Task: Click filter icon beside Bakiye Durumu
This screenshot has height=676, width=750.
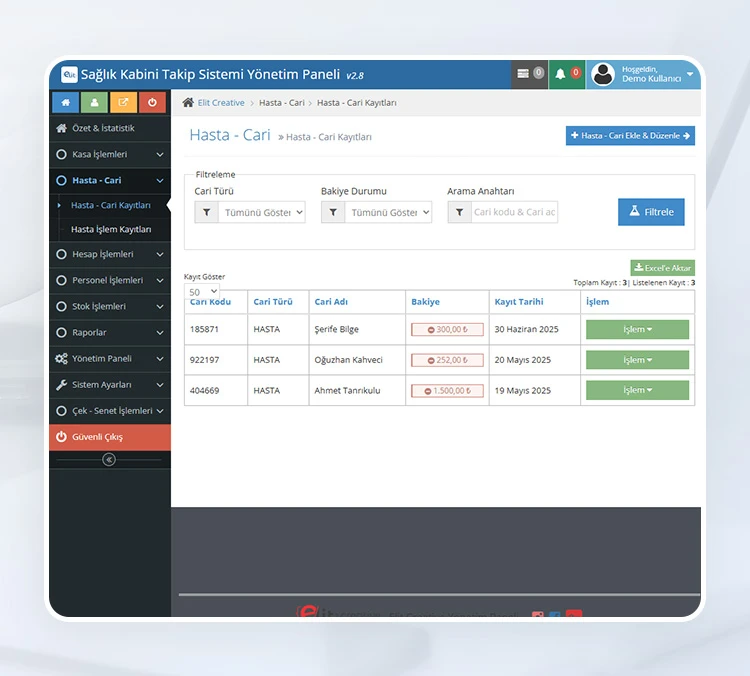Action: tap(333, 212)
